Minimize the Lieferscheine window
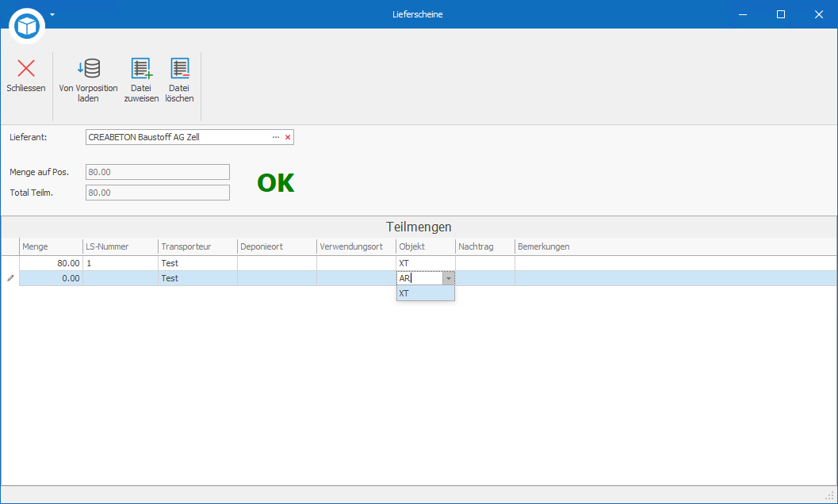 [x=743, y=14]
